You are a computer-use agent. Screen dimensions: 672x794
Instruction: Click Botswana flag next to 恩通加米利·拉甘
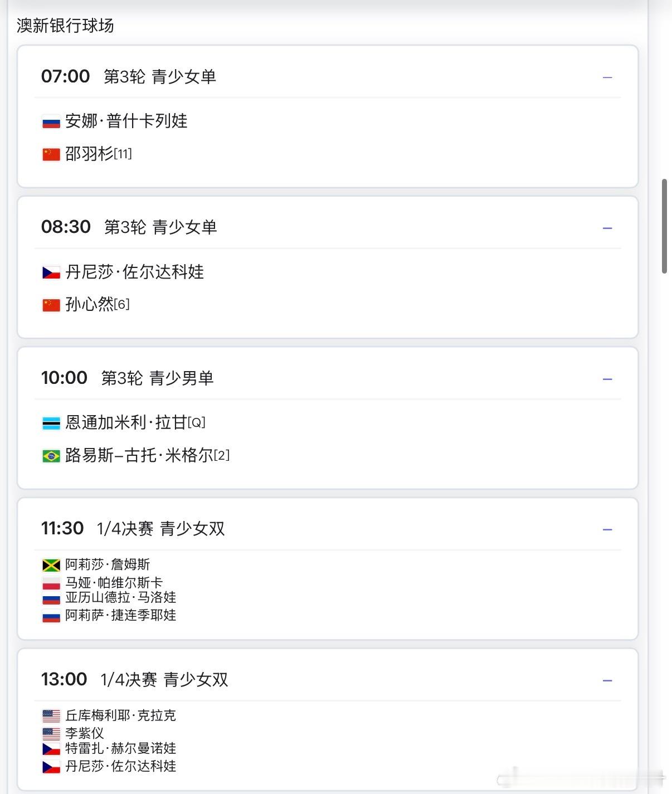(x=51, y=423)
